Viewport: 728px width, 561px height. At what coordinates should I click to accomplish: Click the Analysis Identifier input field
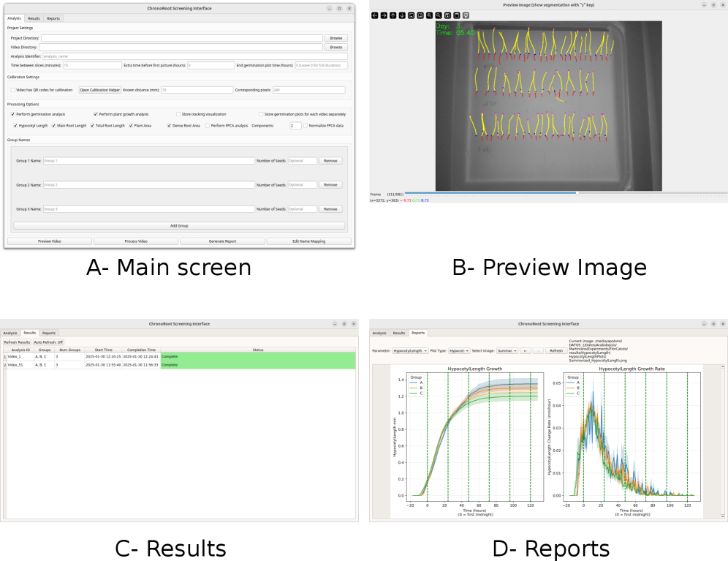pos(195,56)
